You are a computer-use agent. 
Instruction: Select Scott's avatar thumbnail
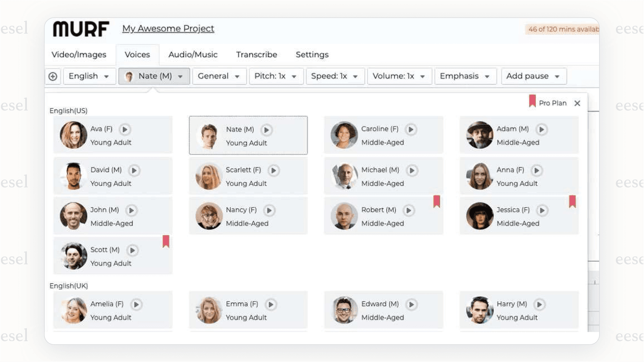pyautogui.click(x=74, y=256)
